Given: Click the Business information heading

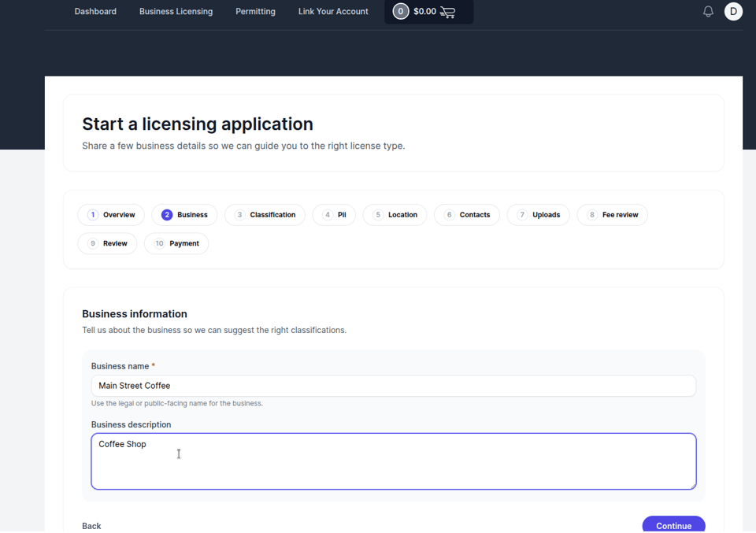Looking at the screenshot, I should pos(135,314).
